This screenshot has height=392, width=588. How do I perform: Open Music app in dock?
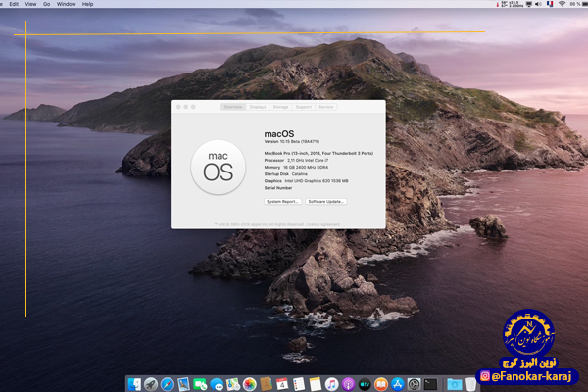coord(332,384)
